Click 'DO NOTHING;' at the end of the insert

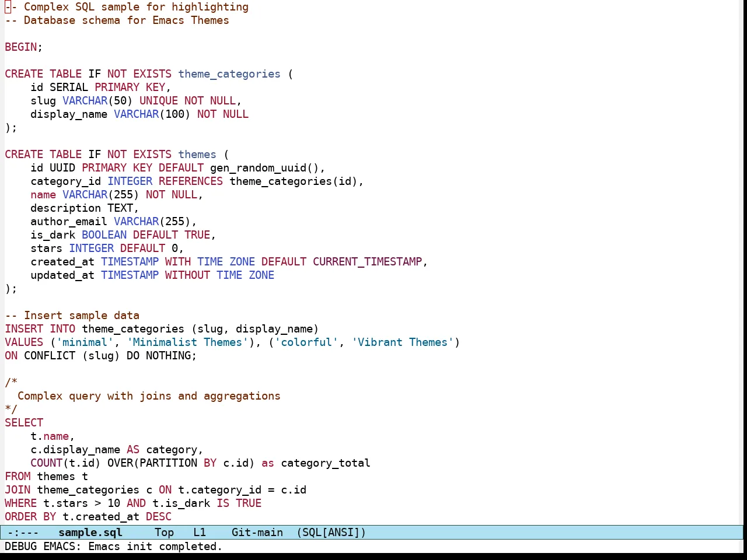click(162, 356)
